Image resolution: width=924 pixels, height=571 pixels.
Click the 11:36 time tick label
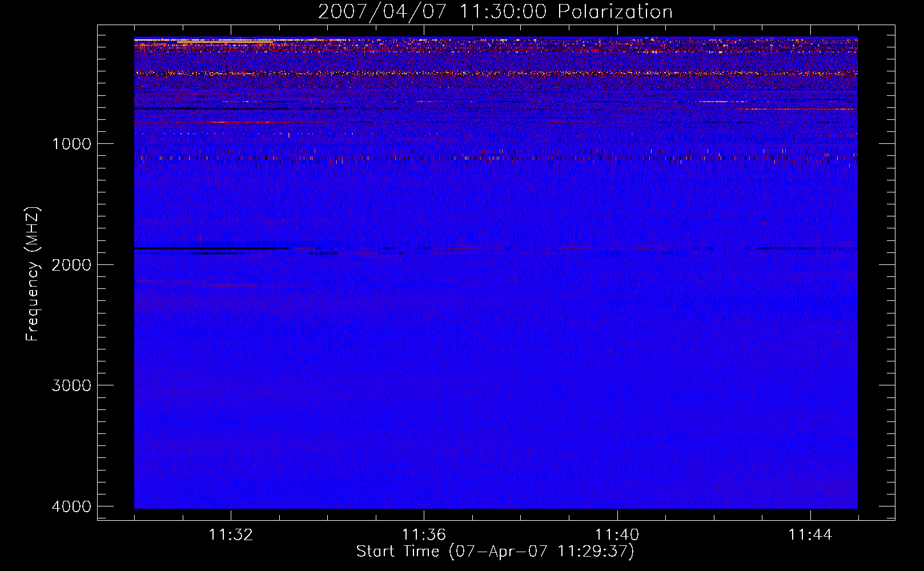(424, 535)
